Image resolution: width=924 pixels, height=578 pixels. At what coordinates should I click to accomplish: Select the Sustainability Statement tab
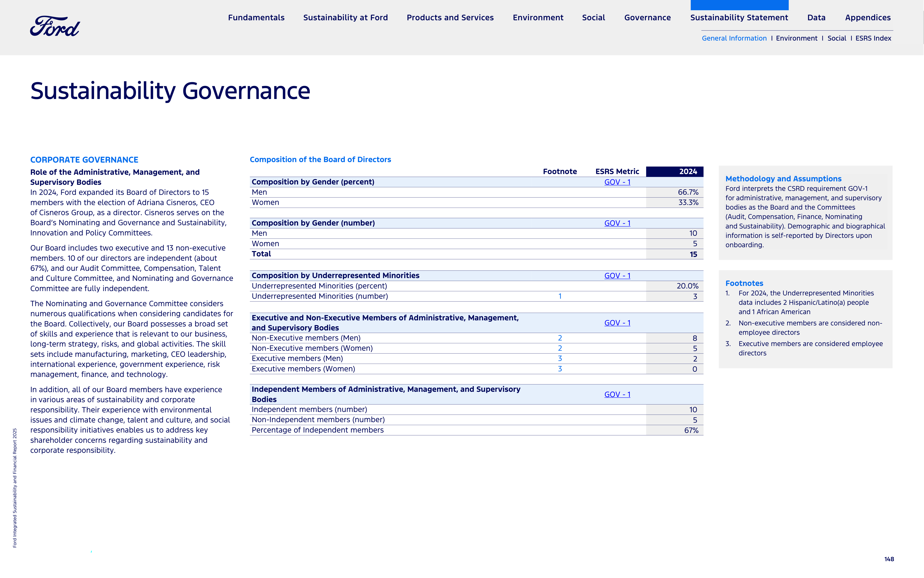coord(739,18)
